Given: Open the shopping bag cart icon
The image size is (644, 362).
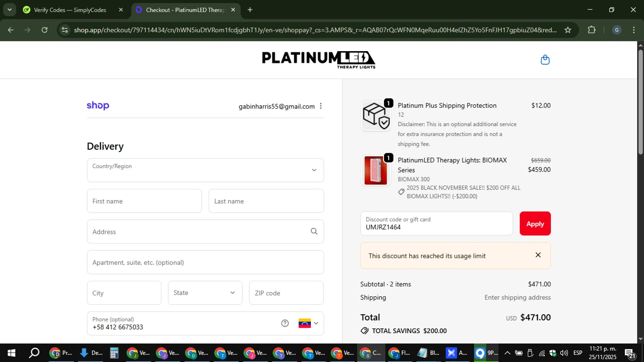Looking at the screenshot, I should pyautogui.click(x=545, y=60).
